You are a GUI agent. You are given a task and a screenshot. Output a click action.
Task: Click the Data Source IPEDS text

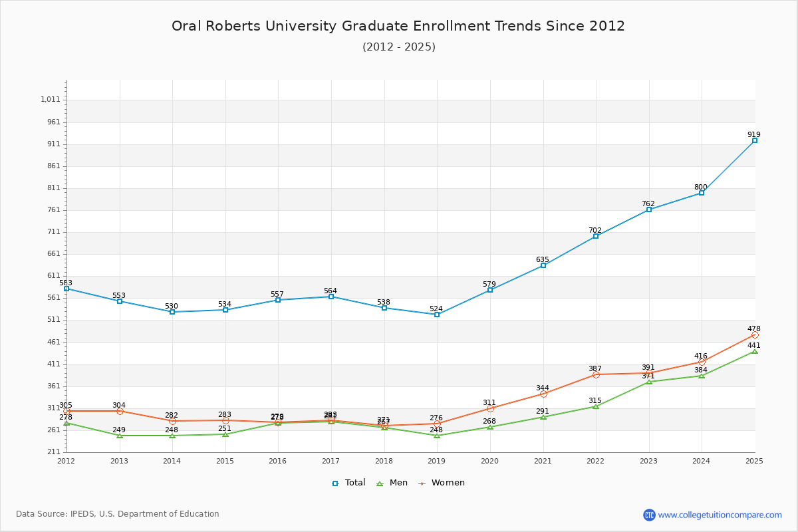(x=118, y=514)
